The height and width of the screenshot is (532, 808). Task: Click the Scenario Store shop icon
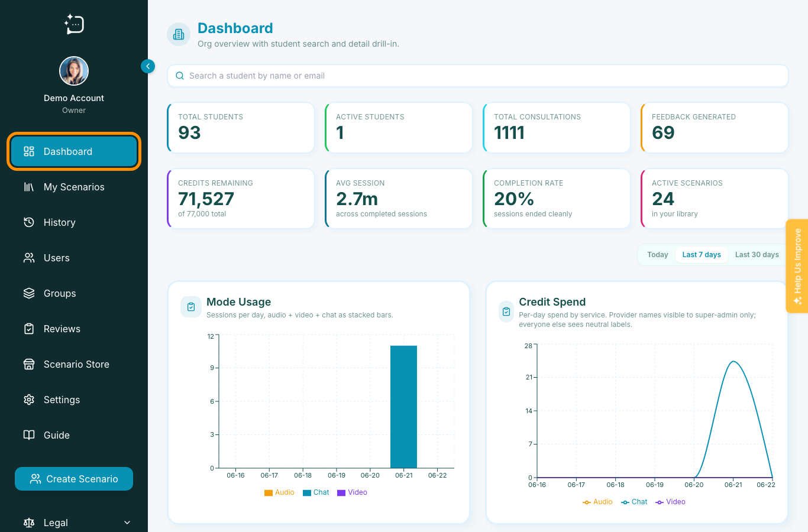[x=29, y=364]
